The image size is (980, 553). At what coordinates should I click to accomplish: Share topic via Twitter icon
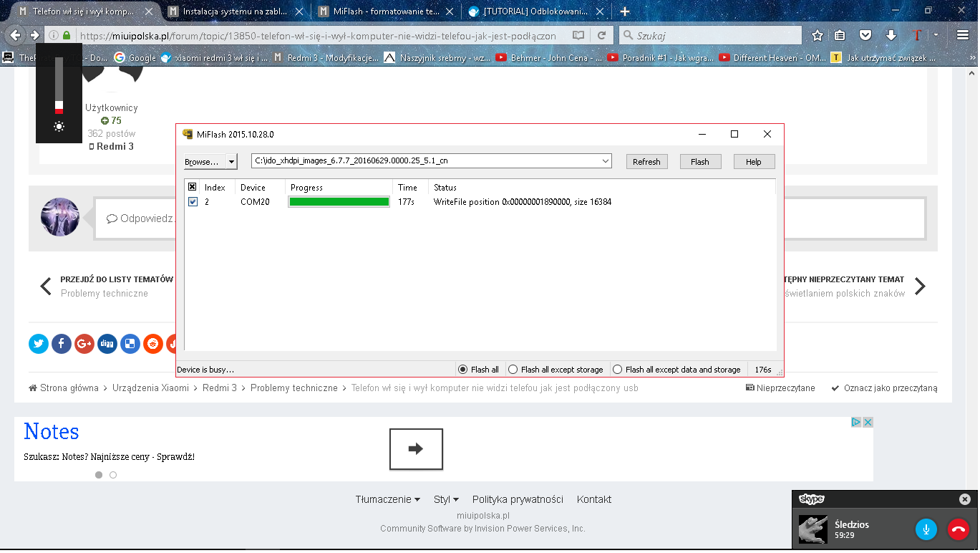39,344
